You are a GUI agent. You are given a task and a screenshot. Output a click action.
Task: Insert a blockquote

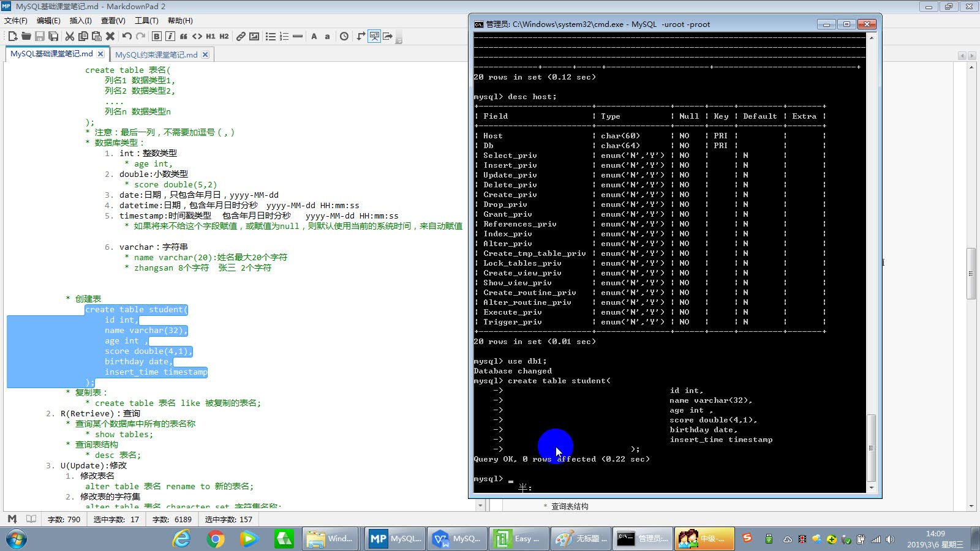point(184,36)
